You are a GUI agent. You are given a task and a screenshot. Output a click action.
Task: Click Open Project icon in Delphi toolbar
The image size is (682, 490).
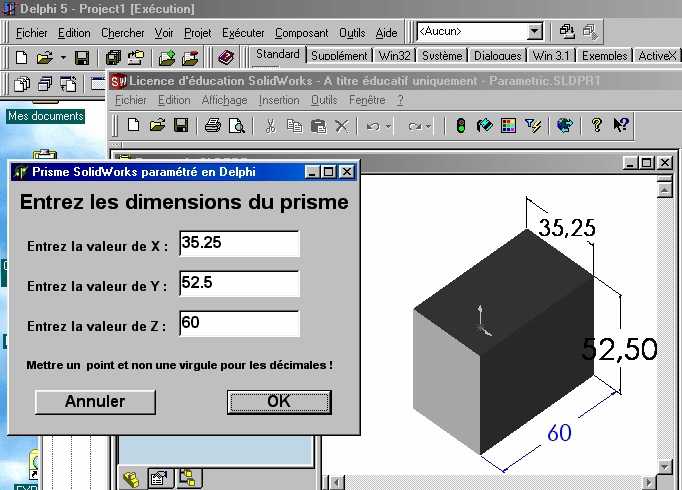[136, 57]
